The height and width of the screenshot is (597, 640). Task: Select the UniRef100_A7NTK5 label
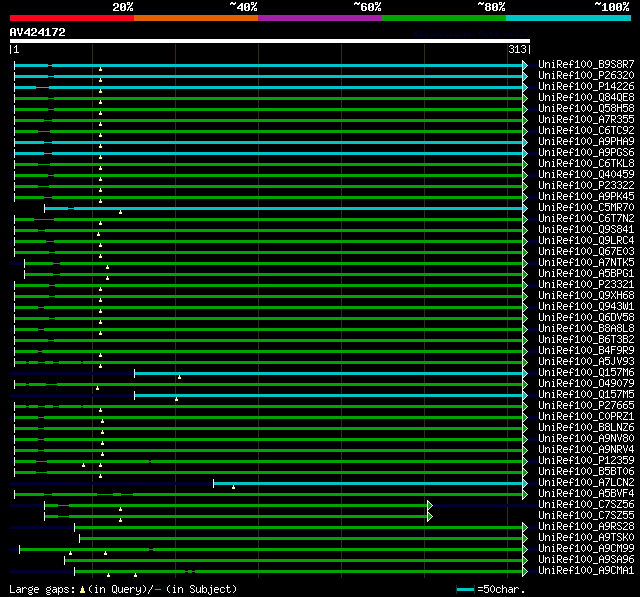[x=586, y=263]
